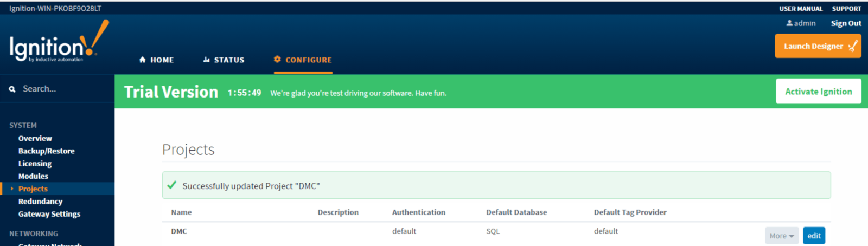Click the NETWORKING section label
868x246 pixels.
coord(34,234)
